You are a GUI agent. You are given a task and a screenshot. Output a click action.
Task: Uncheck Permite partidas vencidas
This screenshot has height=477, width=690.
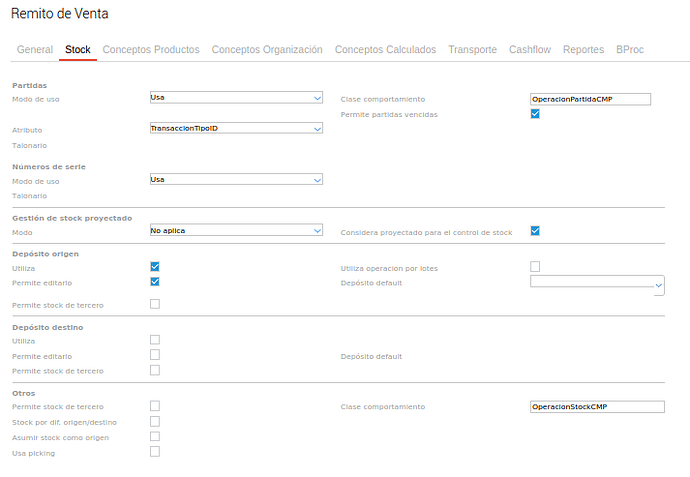[535, 114]
